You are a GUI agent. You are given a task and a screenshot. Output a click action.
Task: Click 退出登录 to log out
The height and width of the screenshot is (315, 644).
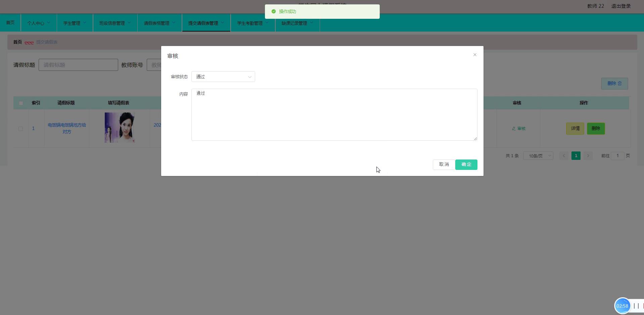point(621,6)
